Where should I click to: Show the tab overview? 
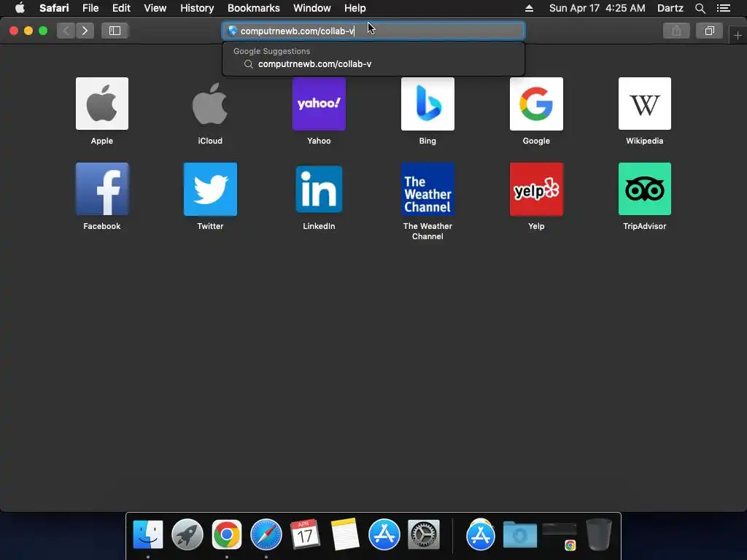coord(709,31)
